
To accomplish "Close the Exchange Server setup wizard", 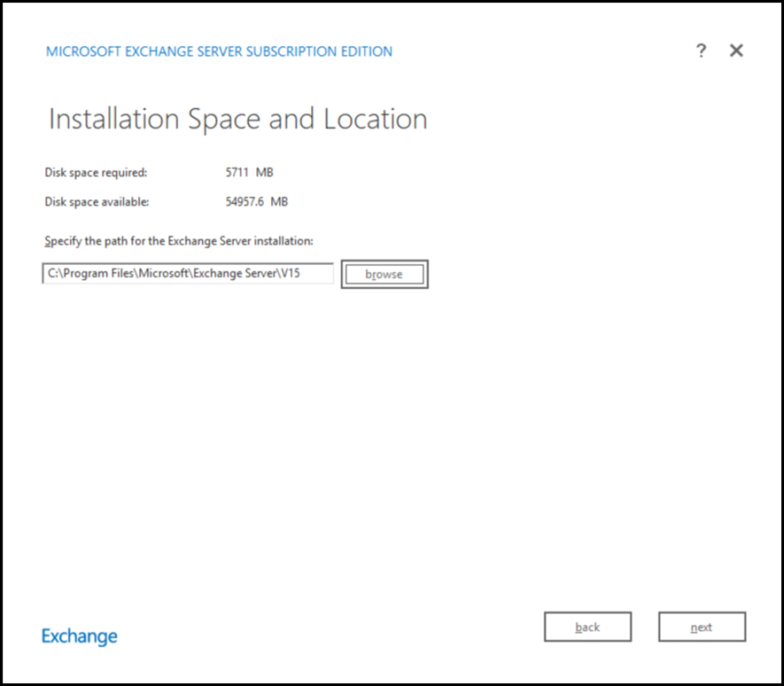I will 736,51.
